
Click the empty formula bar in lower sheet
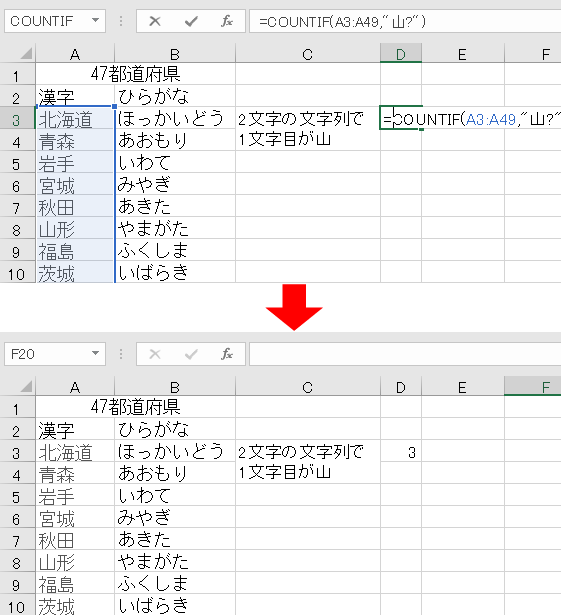pos(405,354)
